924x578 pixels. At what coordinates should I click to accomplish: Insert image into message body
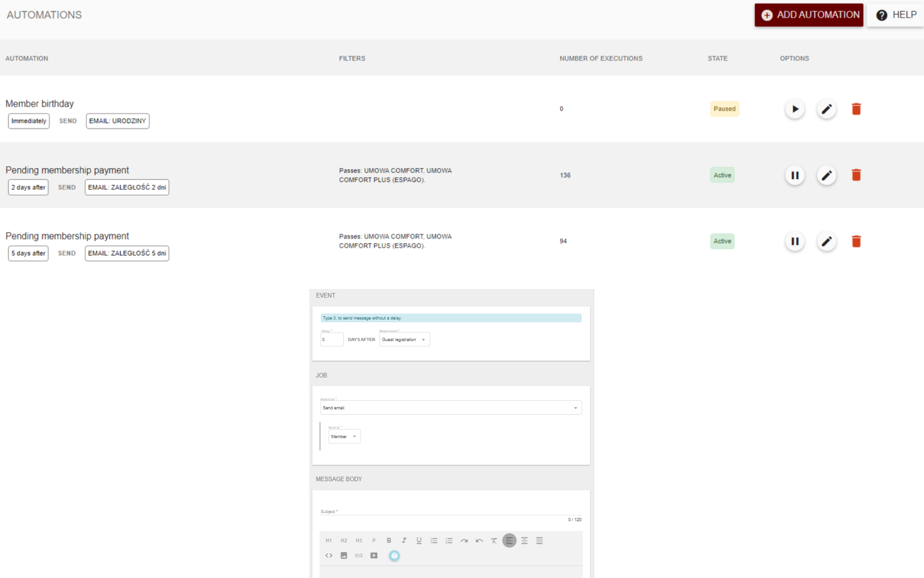pos(344,555)
